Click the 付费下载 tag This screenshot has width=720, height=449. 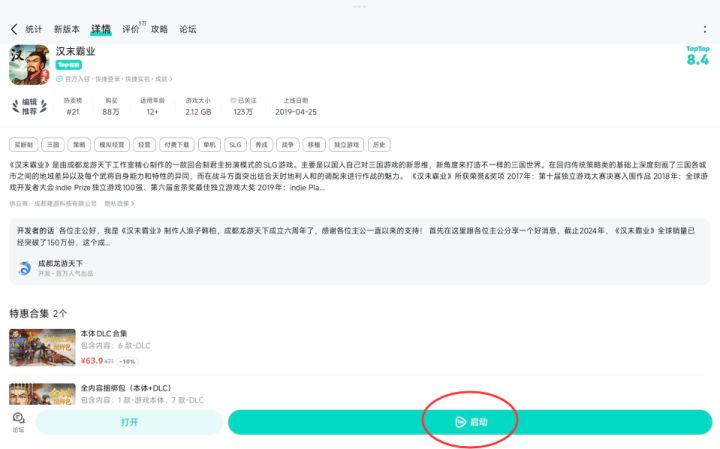point(177,145)
